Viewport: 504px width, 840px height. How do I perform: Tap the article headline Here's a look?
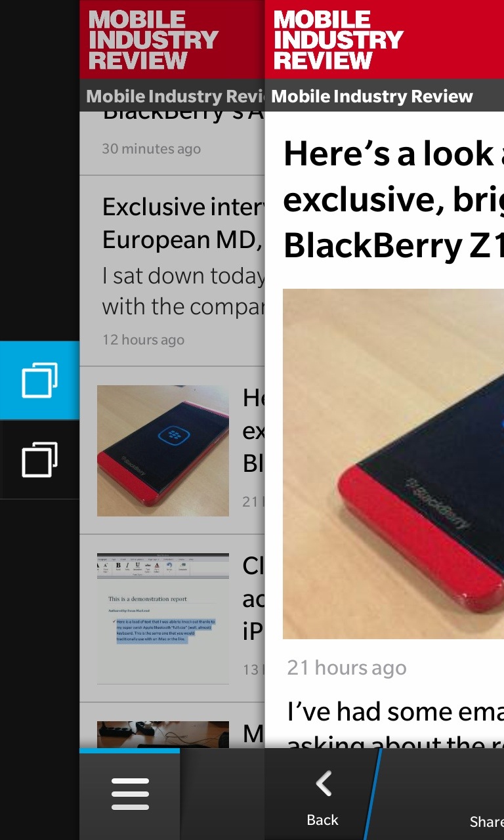[x=394, y=200]
